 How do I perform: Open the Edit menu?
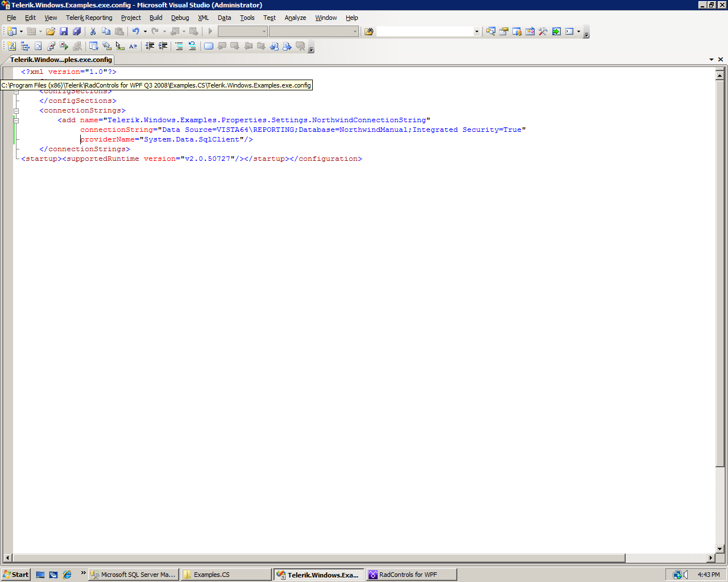tap(30, 18)
